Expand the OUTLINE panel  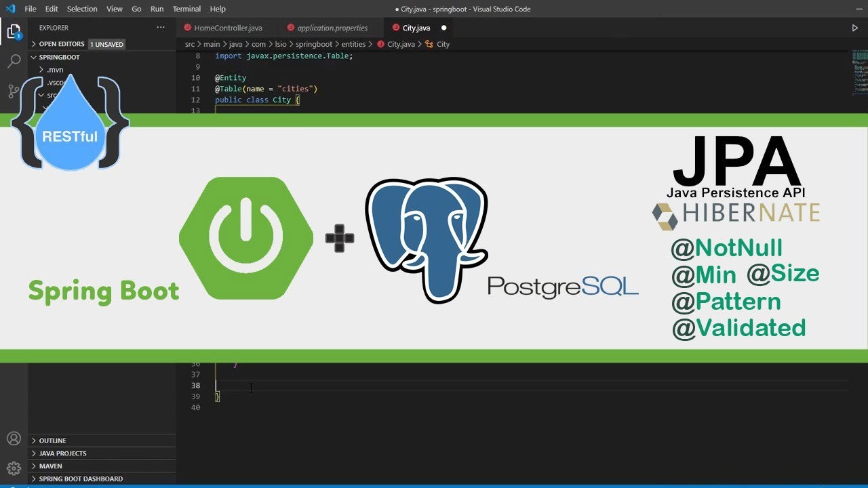(x=102, y=441)
